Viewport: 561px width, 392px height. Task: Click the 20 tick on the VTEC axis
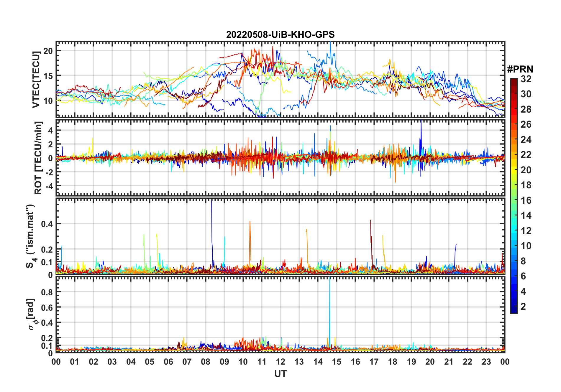(48, 51)
